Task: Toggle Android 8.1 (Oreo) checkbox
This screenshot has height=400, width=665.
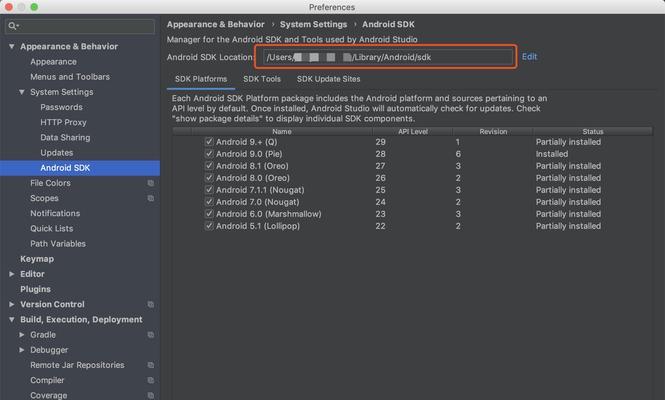Action: [209, 165]
